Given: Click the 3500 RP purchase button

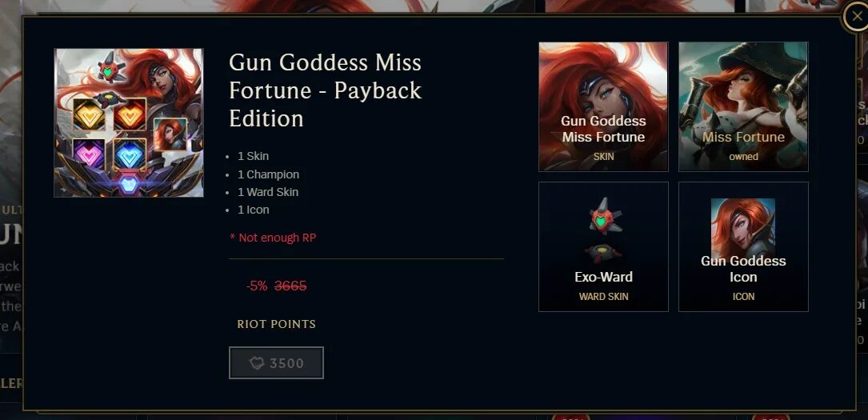Looking at the screenshot, I should [276, 363].
